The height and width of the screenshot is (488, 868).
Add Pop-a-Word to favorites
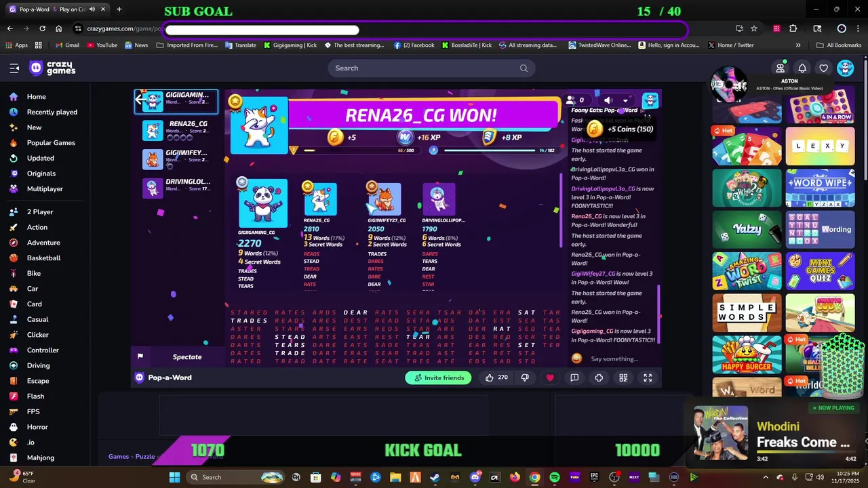click(550, 378)
